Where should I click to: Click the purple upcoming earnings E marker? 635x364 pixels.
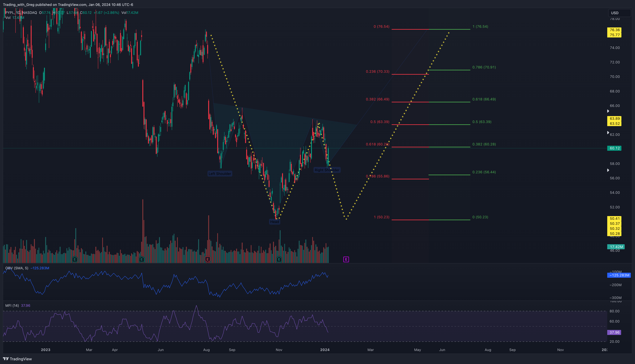(x=346, y=259)
